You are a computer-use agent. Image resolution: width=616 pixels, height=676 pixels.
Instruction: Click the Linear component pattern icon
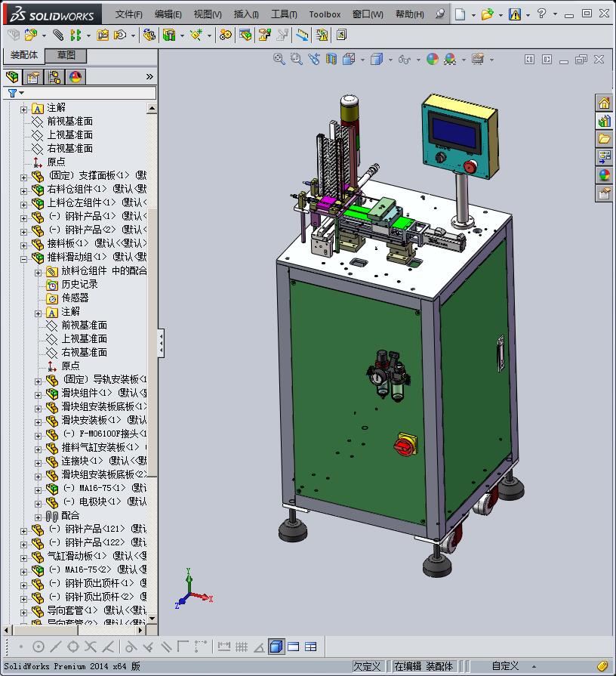(x=75, y=35)
